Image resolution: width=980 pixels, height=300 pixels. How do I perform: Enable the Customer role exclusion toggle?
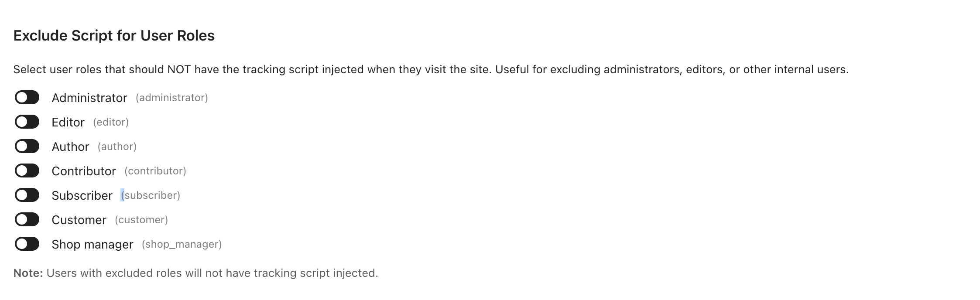[x=27, y=220]
